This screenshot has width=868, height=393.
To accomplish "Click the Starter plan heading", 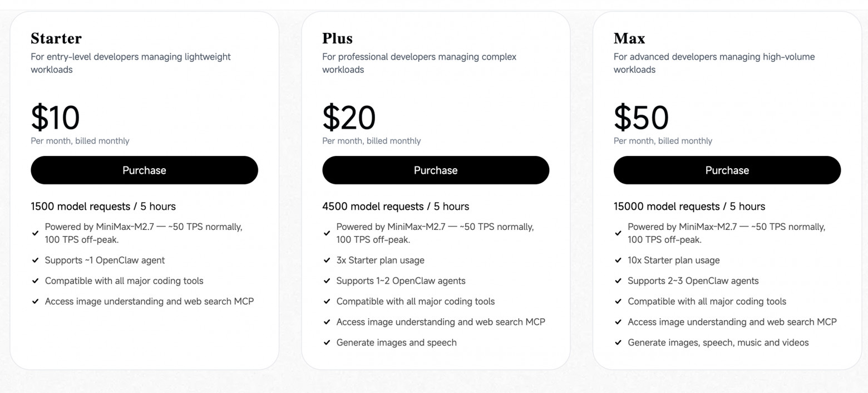I will tap(56, 38).
